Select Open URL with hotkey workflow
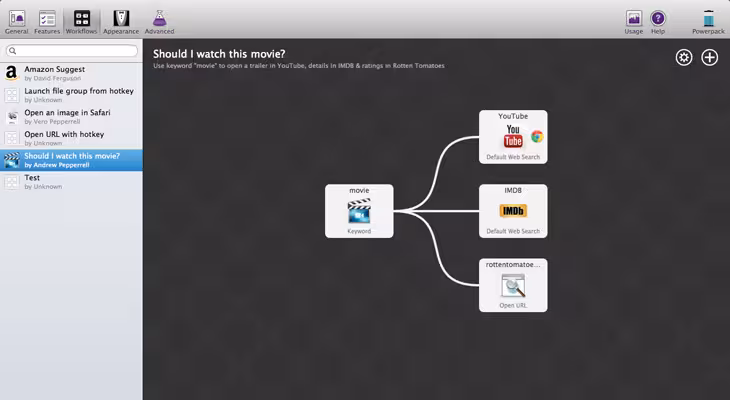 (71, 138)
